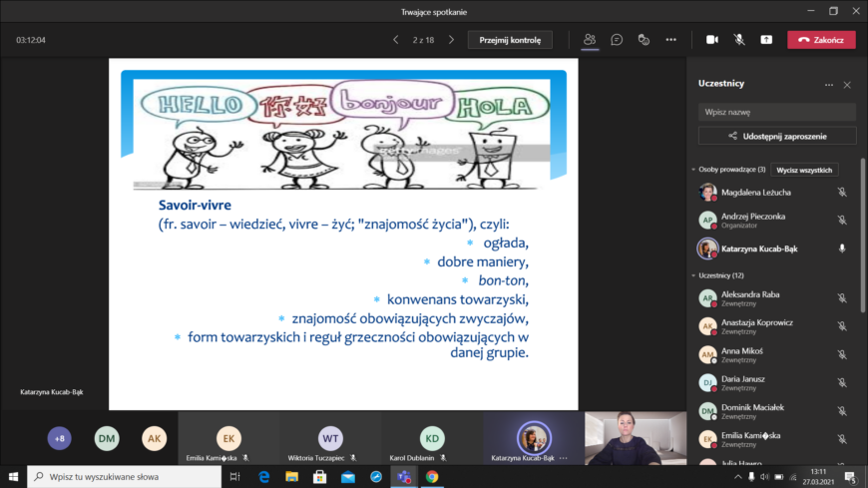Open the share content tray icon
Screen dimensions: 868x488
[x=766, y=40]
